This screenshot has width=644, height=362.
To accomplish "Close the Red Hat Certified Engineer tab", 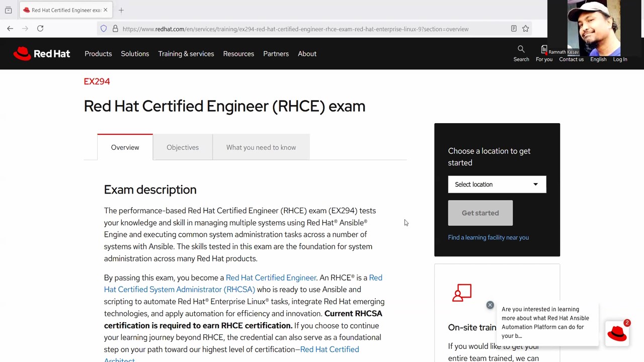I will (105, 10).
